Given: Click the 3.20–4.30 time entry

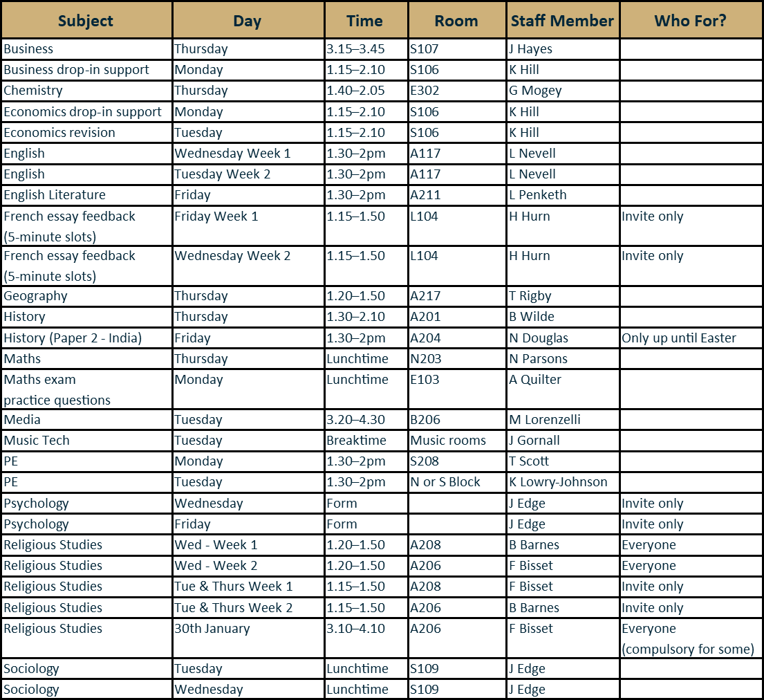Looking at the screenshot, I should pyautogui.click(x=355, y=420).
